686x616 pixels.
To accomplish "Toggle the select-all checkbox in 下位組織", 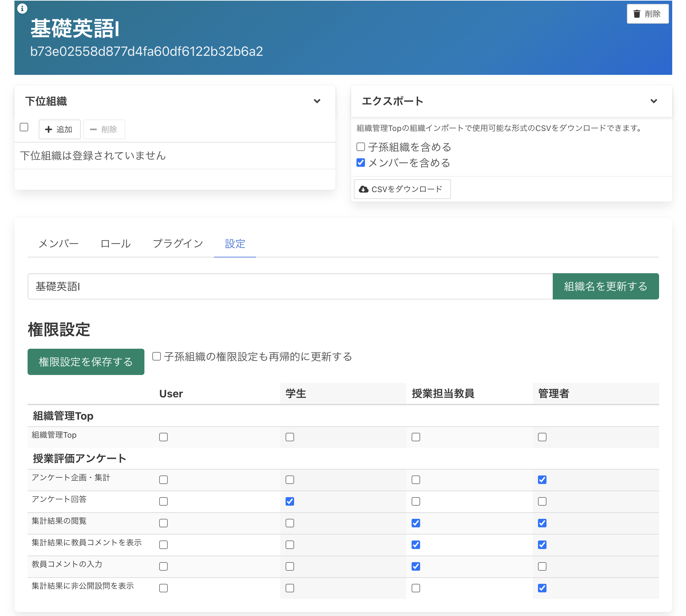I will [24, 127].
